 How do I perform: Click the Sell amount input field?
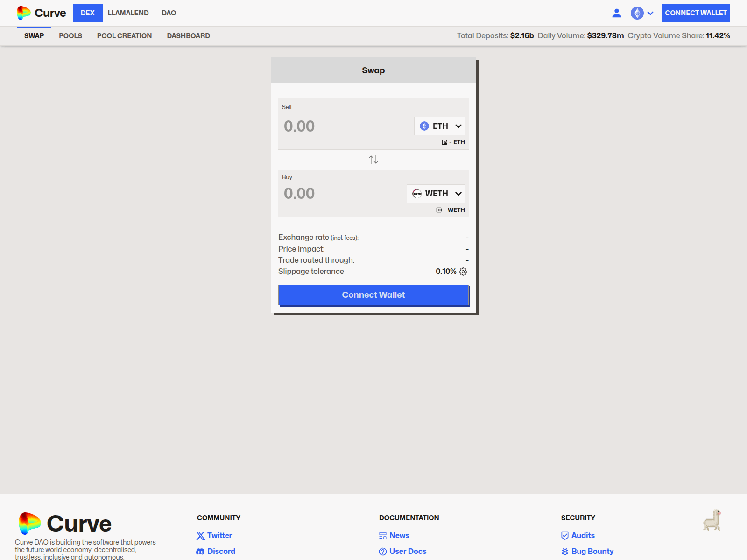(x=345, y=126)
